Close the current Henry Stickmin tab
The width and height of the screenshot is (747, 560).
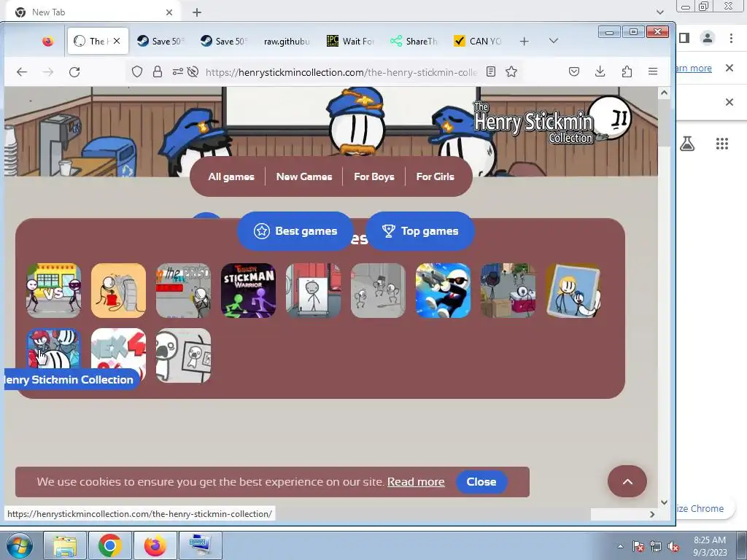[117, 41]
